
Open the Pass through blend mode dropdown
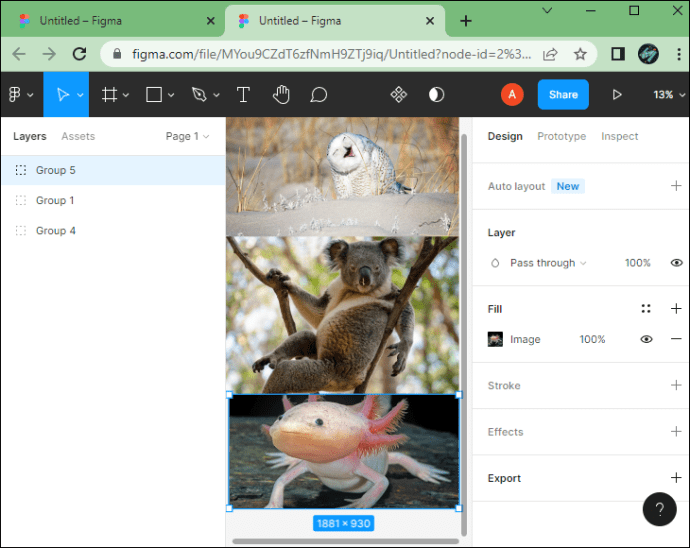point(548,263)
